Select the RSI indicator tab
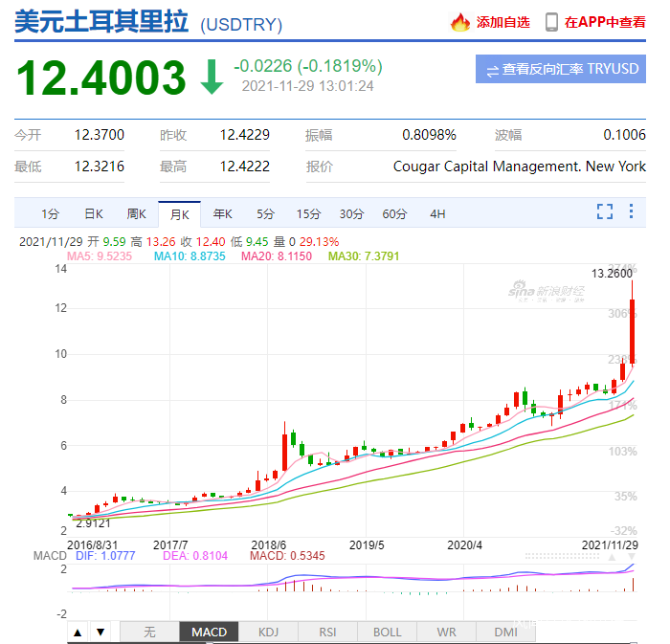 click(x=327, y=633)
